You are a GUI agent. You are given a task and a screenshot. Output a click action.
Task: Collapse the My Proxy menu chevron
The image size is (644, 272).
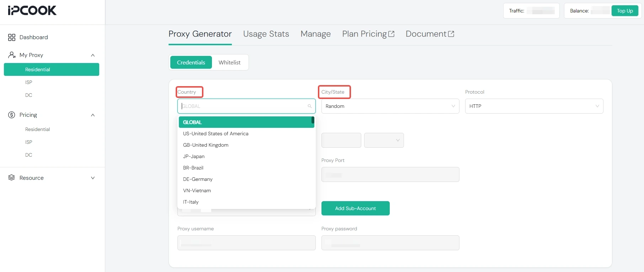pos(93,55)
